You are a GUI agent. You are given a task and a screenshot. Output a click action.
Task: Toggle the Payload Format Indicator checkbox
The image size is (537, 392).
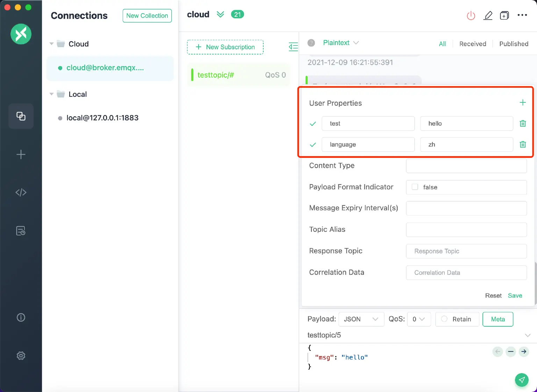tap(415, 187)
